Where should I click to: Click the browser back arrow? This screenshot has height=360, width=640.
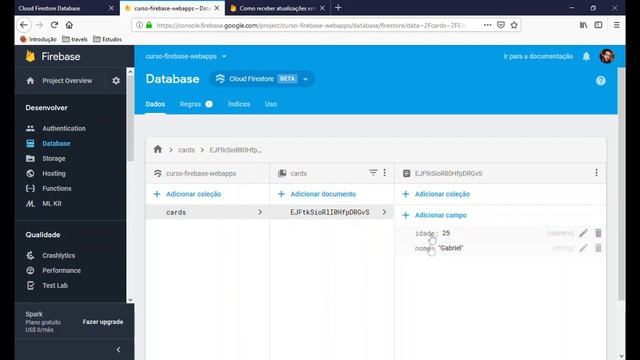tap(24, 25)
